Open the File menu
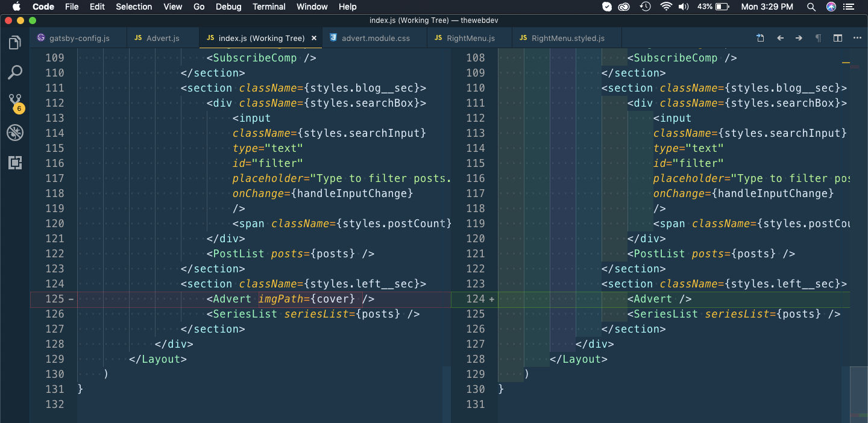This screenshot has height=423, width=868. coord(72,7)
